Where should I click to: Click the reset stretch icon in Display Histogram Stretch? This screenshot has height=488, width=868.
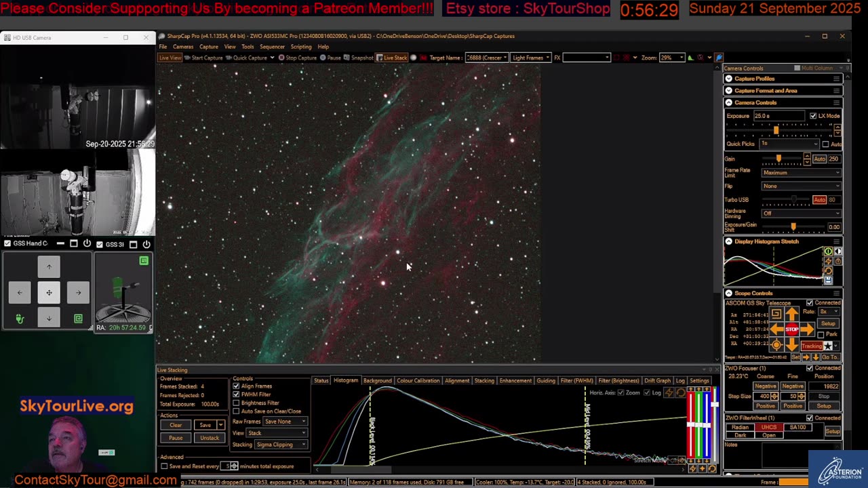point(828,270)
